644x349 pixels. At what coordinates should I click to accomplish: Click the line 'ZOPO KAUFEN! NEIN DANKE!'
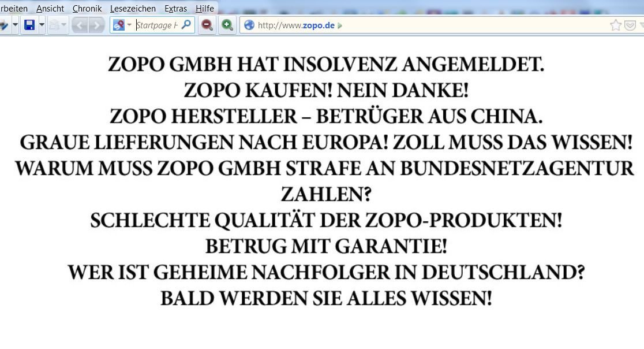pos(326,91)
